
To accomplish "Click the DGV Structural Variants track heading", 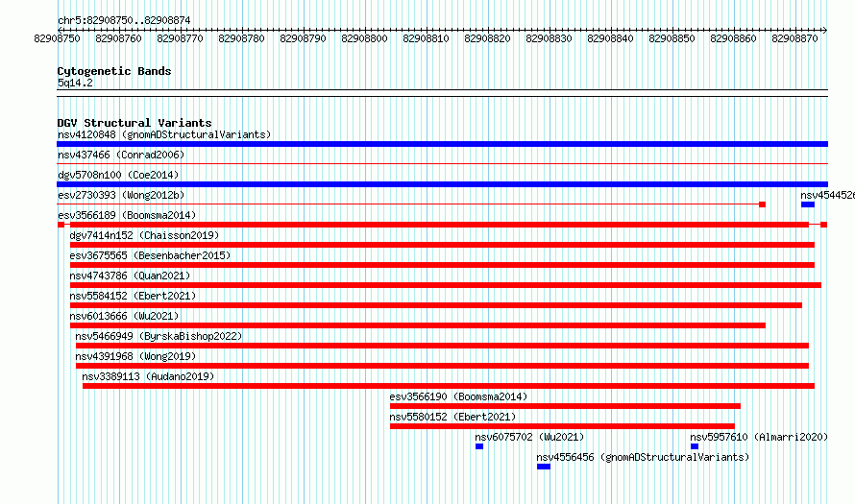I will click(134, 123).
